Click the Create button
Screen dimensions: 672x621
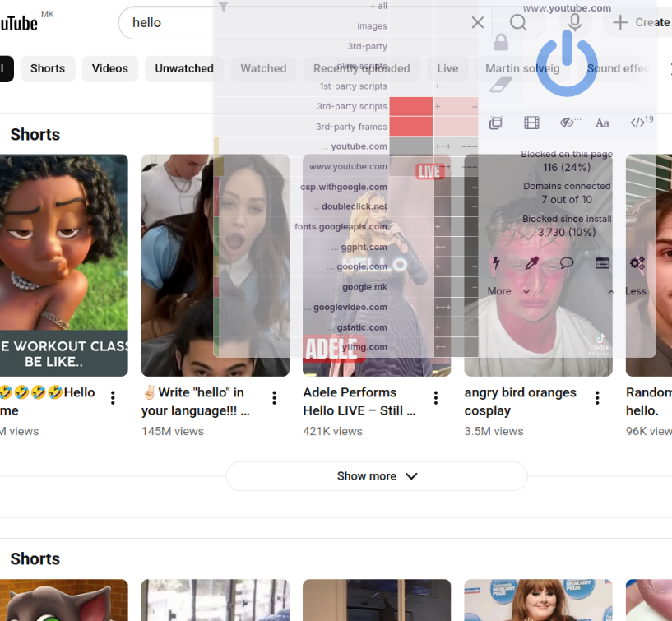[642, 22]
